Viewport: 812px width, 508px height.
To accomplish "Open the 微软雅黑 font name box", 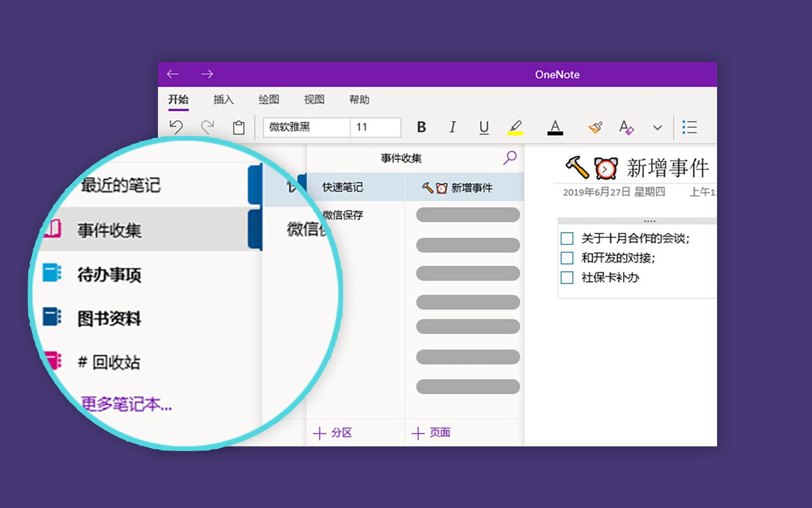I will tap(306, 127).
